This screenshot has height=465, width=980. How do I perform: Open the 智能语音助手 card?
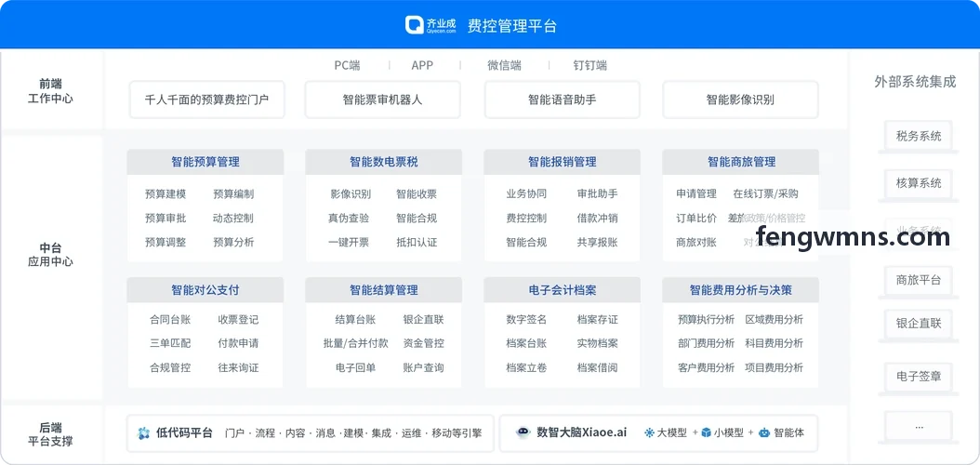(562, 100)
